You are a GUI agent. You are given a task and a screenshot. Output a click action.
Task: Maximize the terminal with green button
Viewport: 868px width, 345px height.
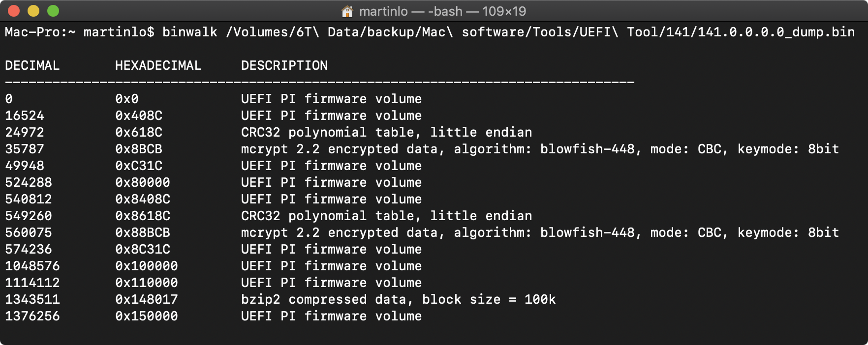(x=53, y=11)
